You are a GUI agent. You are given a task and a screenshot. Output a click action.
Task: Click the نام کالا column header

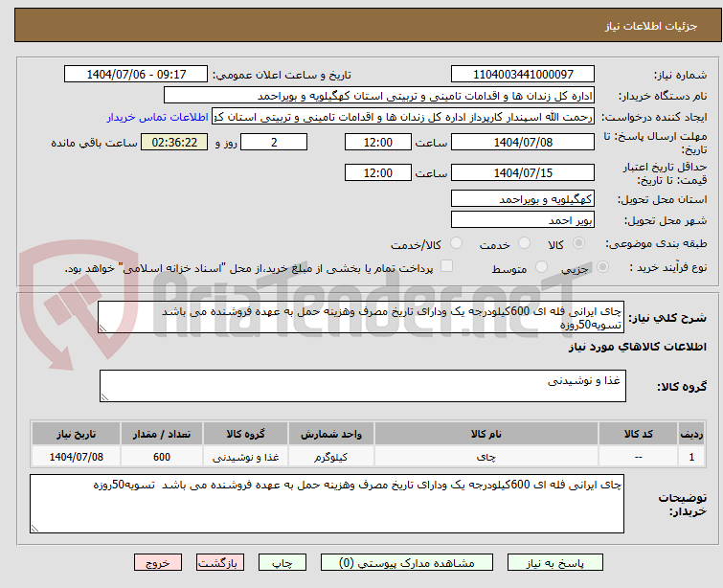[x=486, y=434]
